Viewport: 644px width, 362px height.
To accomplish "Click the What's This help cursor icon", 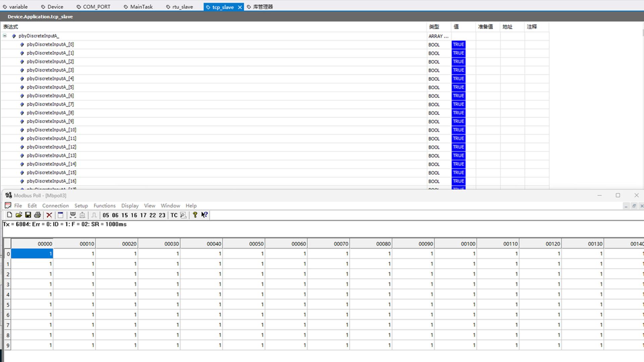I will pyautogui.click(x=204, y=215).
